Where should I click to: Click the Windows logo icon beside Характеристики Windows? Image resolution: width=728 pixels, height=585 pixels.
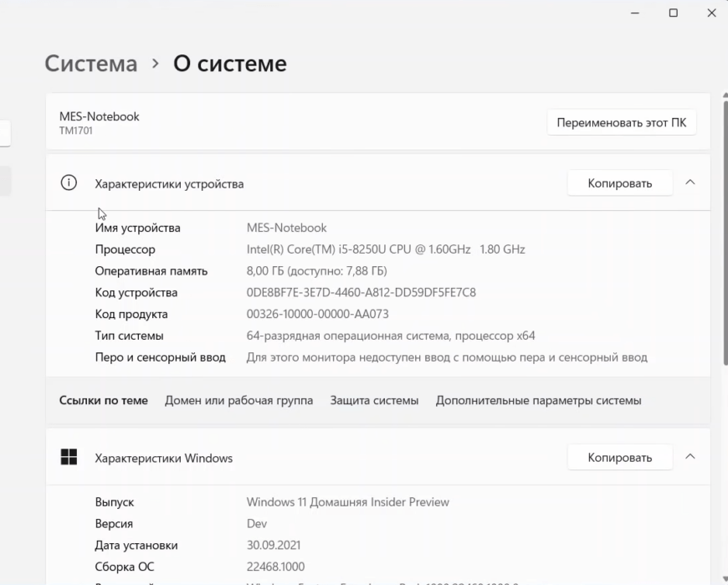(x=69, y=457)
